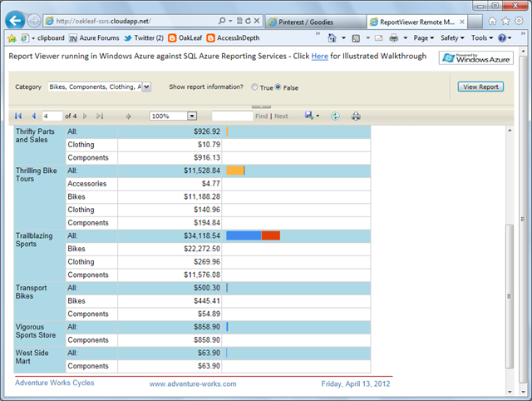Click blue bar in Trailblazing Sports row
532x401 pixels.
244,235
